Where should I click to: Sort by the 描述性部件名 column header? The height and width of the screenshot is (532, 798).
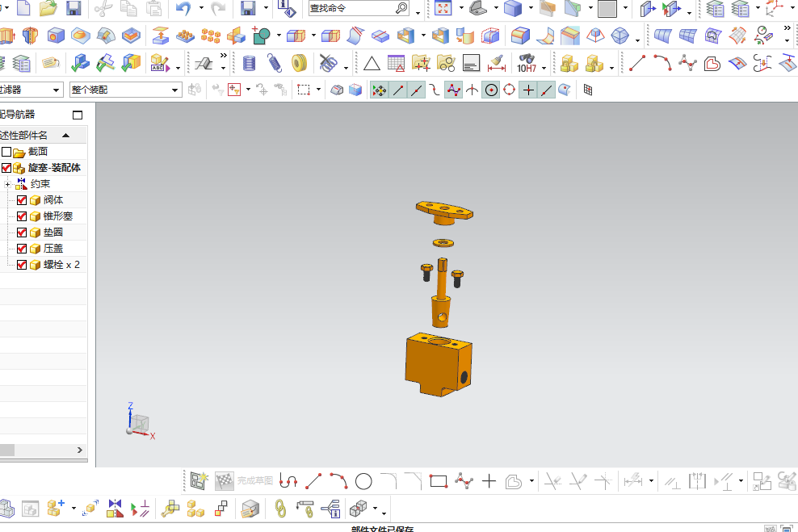[43, 136]
